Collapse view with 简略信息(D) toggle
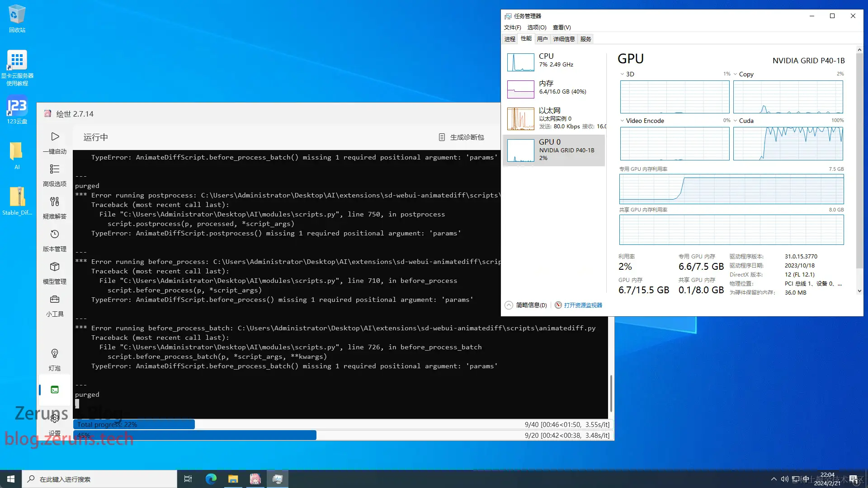 point(527,305)
